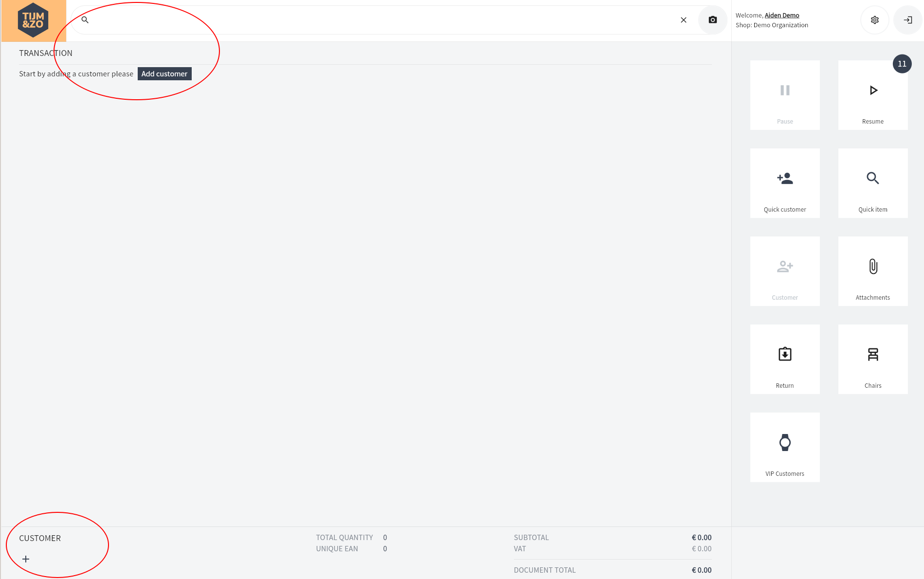Open the Chairs tile

(x=873, y=360)
